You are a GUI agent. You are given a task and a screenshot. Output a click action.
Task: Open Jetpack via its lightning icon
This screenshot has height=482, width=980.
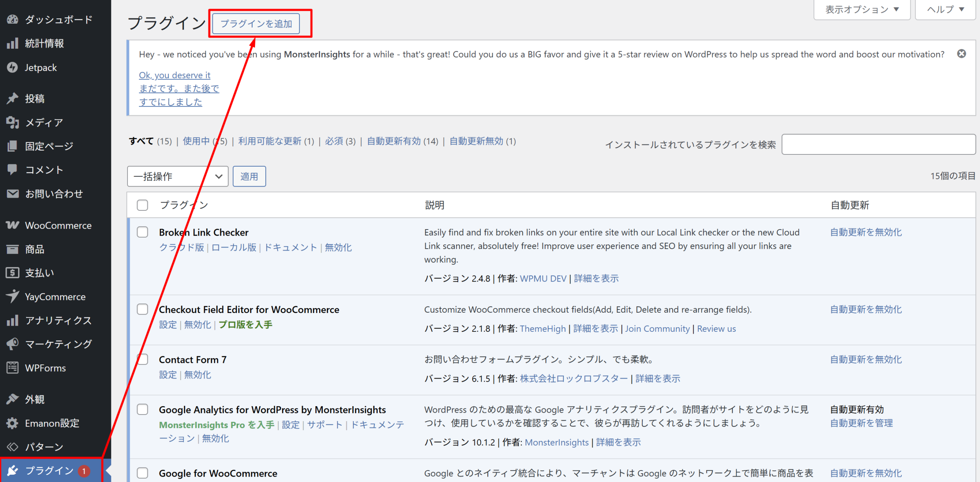point(12,67)
